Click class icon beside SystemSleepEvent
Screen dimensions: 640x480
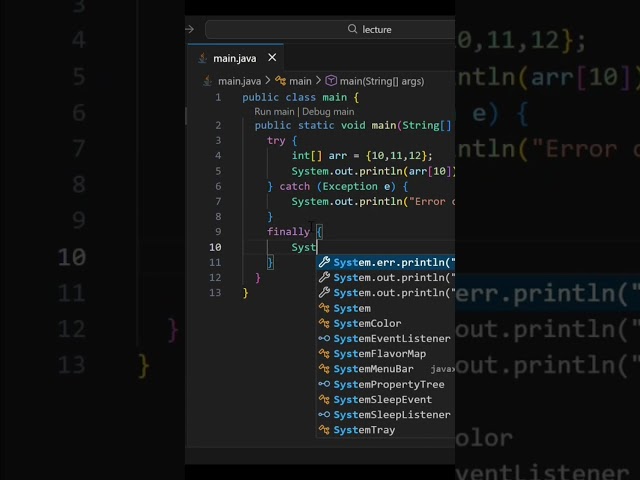click(324, 399)
